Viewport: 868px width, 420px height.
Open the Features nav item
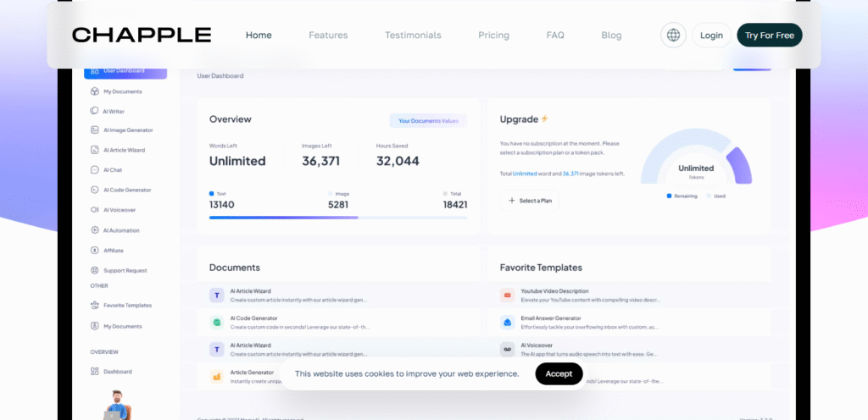[328, 36]
